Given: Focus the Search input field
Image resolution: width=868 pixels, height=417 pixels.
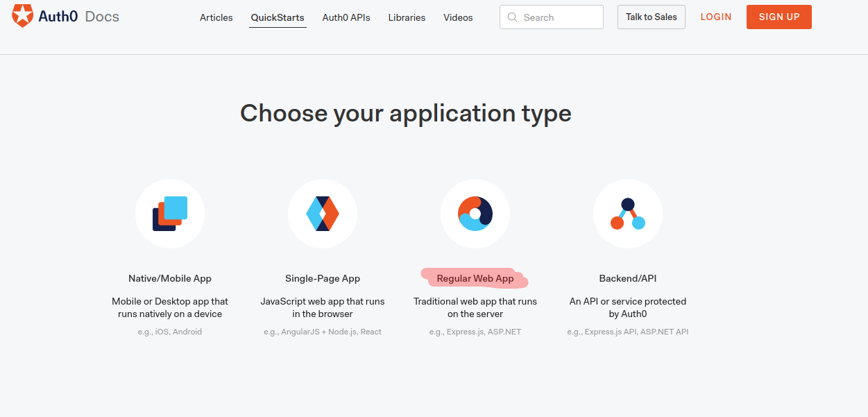Looking at the screenshot, I should click(x=559, y=17).
